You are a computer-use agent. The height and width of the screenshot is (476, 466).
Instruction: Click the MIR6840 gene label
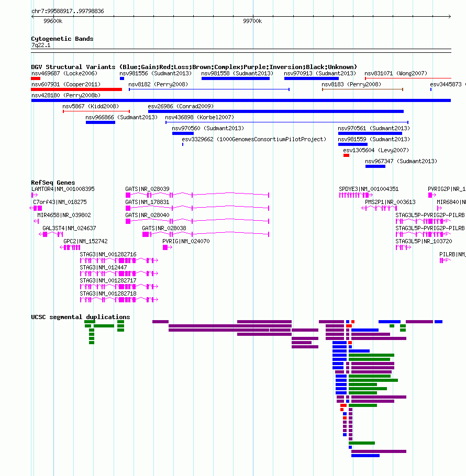pyautogui.click(x=451, y=202)
